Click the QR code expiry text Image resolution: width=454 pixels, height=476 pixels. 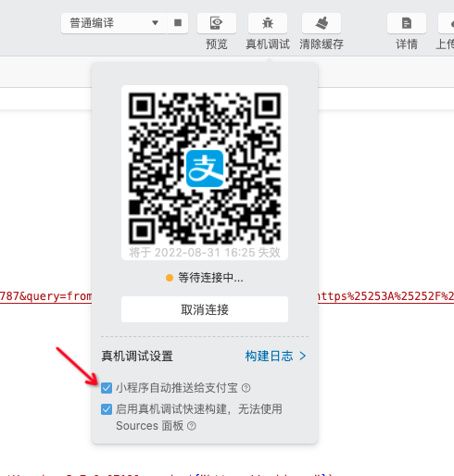205,253
